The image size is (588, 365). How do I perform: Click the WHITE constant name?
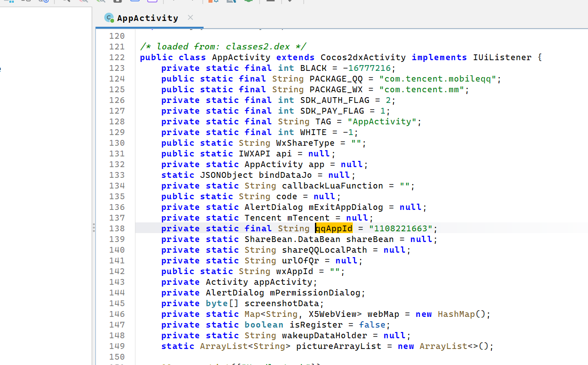pyautogui.click(x=313, y=132)
